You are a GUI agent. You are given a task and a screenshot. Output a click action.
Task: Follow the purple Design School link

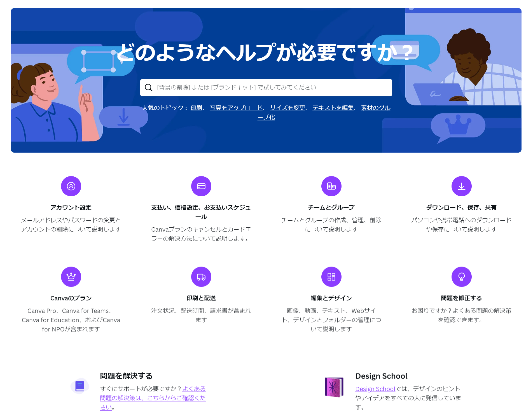375,389
